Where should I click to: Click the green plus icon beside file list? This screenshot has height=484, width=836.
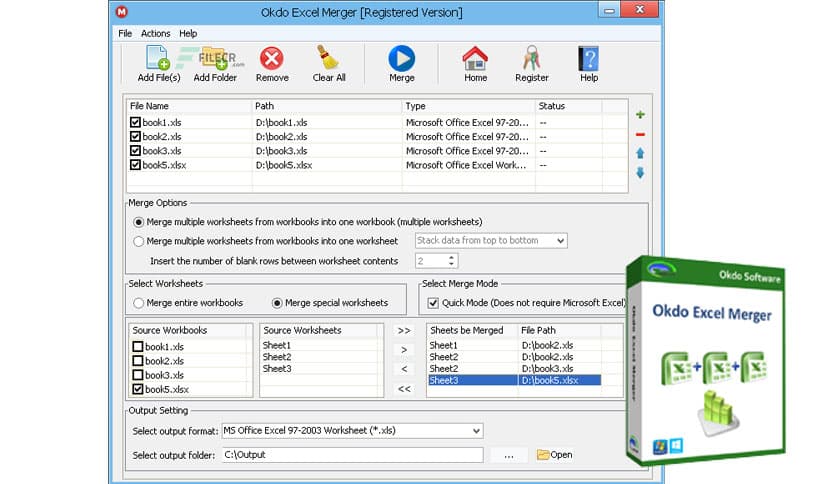coord(640,115)
